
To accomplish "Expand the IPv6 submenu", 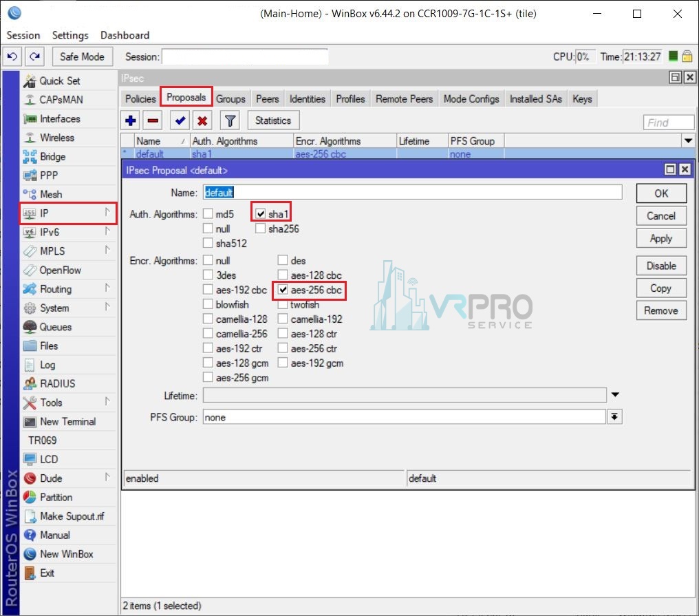I will click(107, 231).
